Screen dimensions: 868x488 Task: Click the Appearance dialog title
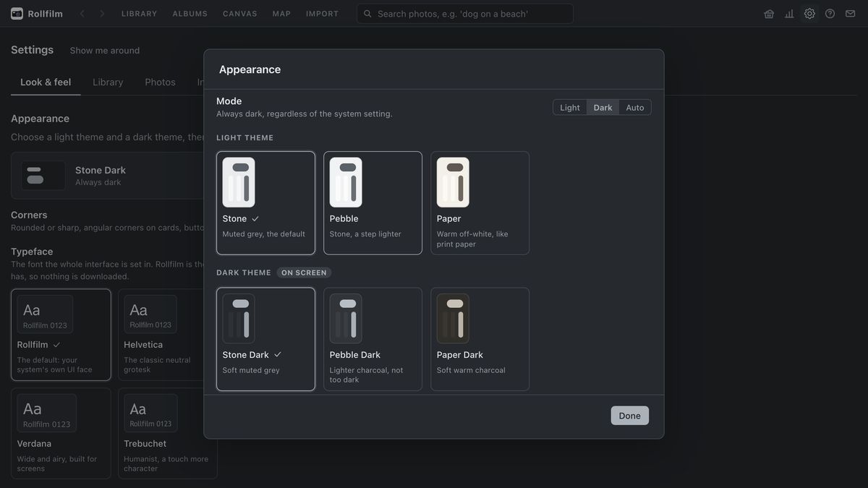click(x=250, y=69)
